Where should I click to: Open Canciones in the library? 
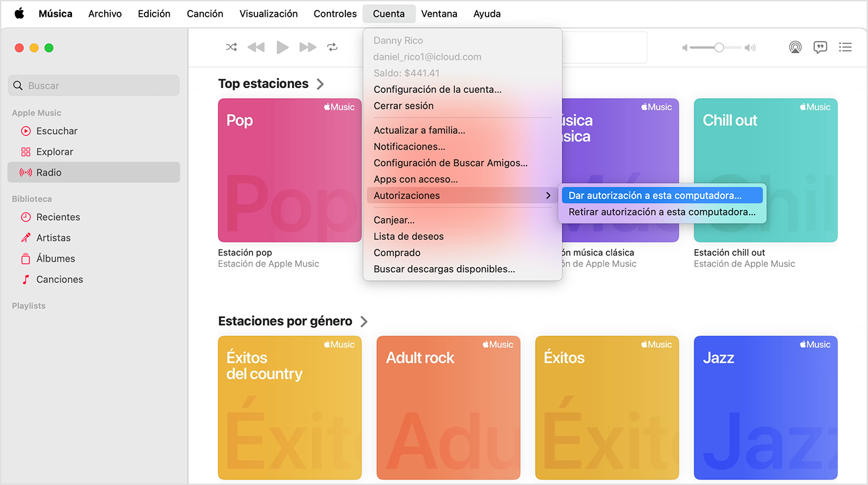click(94, 279)
